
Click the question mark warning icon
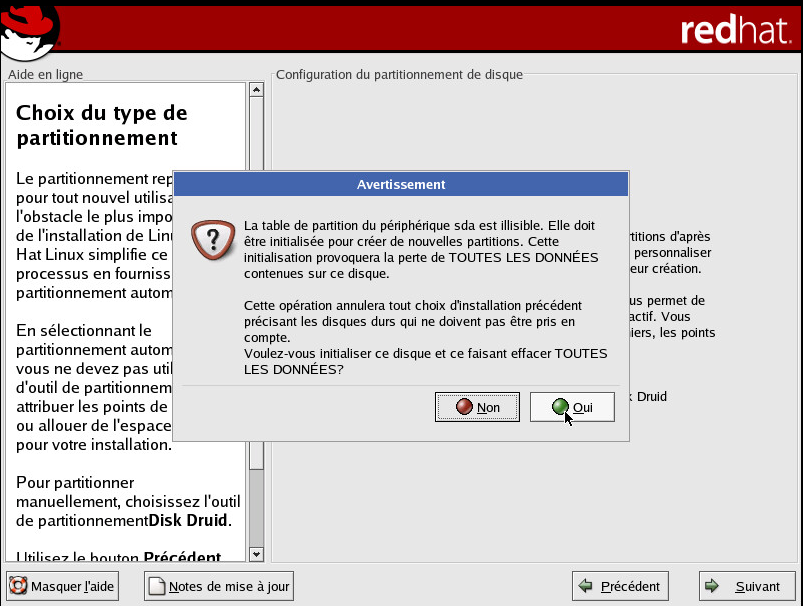pyautogui.click(x=208, y=239)
